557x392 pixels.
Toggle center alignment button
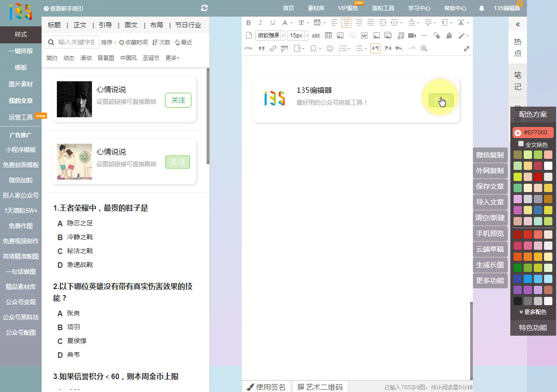[x=346, y=23]
